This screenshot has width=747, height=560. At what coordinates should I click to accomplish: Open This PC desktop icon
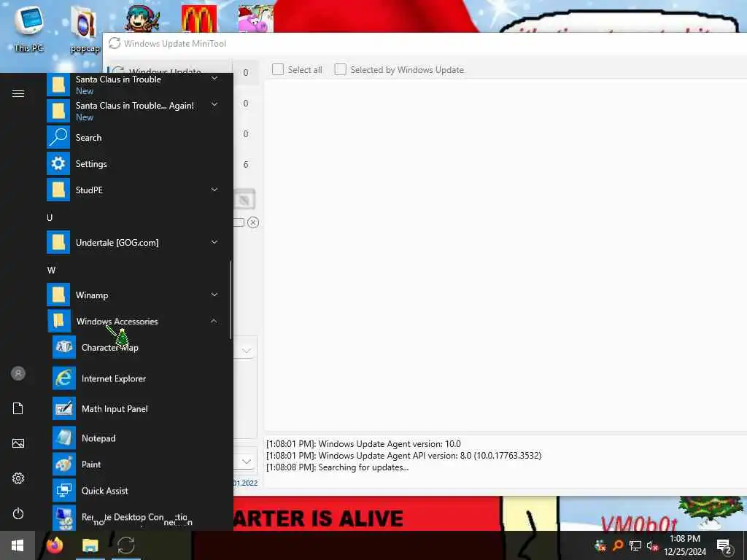[x=28, y=28]
